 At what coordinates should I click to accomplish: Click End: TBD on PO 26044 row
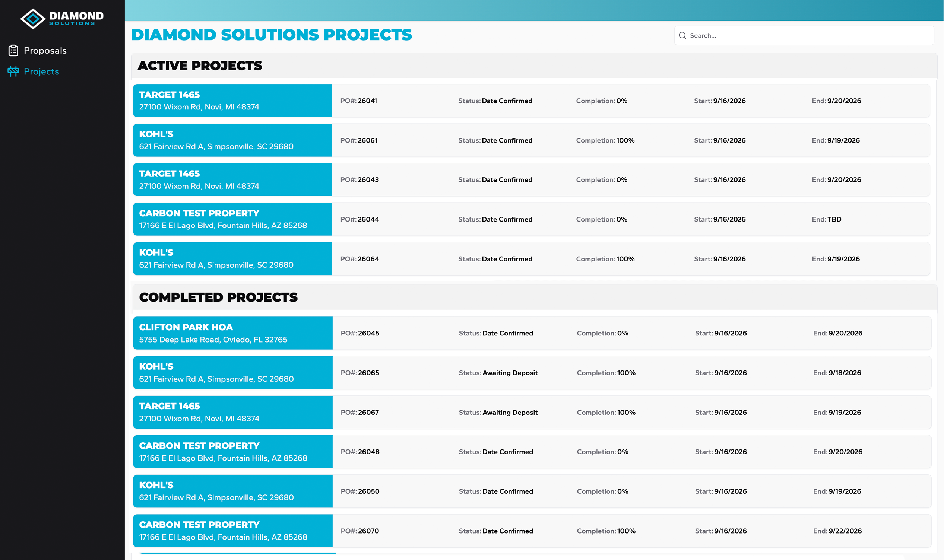coord(827,219)
